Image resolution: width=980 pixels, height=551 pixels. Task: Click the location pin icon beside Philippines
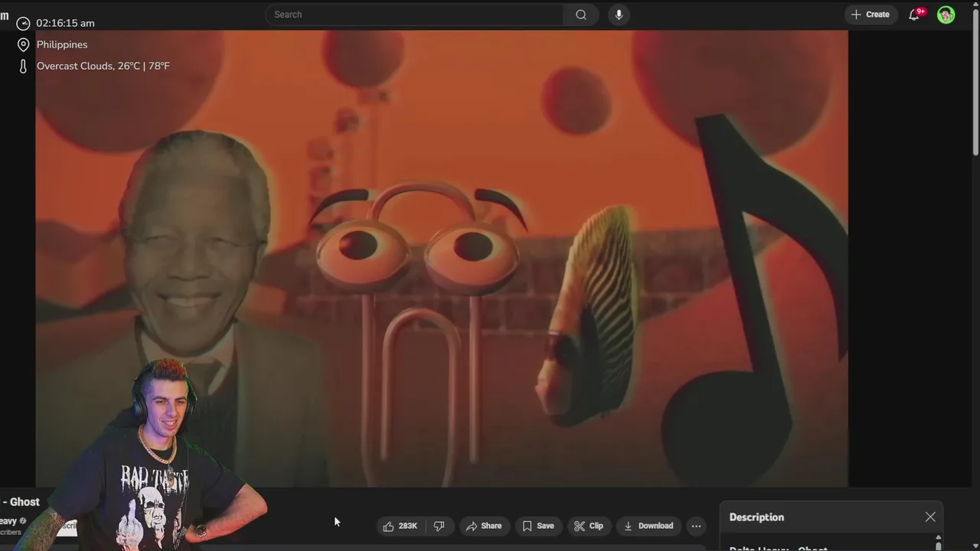(23, 44)
